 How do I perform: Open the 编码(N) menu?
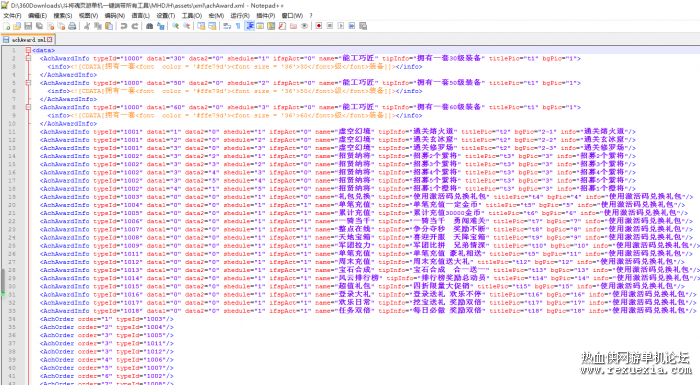(115, 16)
